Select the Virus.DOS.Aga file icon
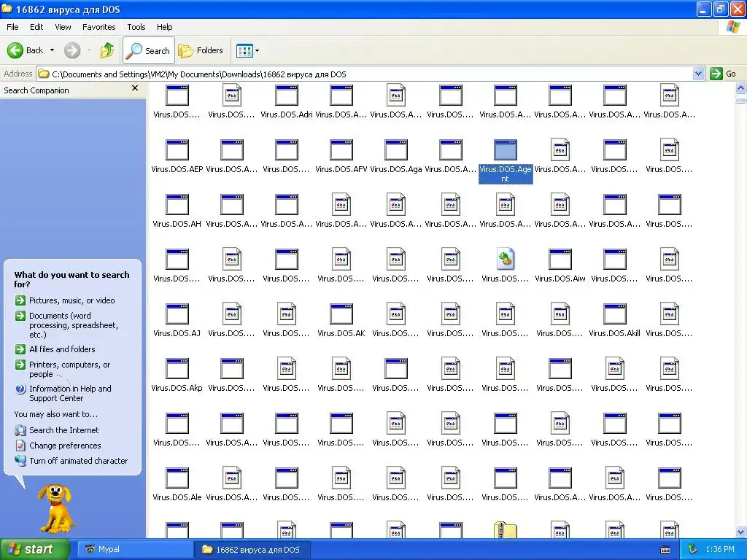Viewport: 747px width, 560px height. [396, 150]
